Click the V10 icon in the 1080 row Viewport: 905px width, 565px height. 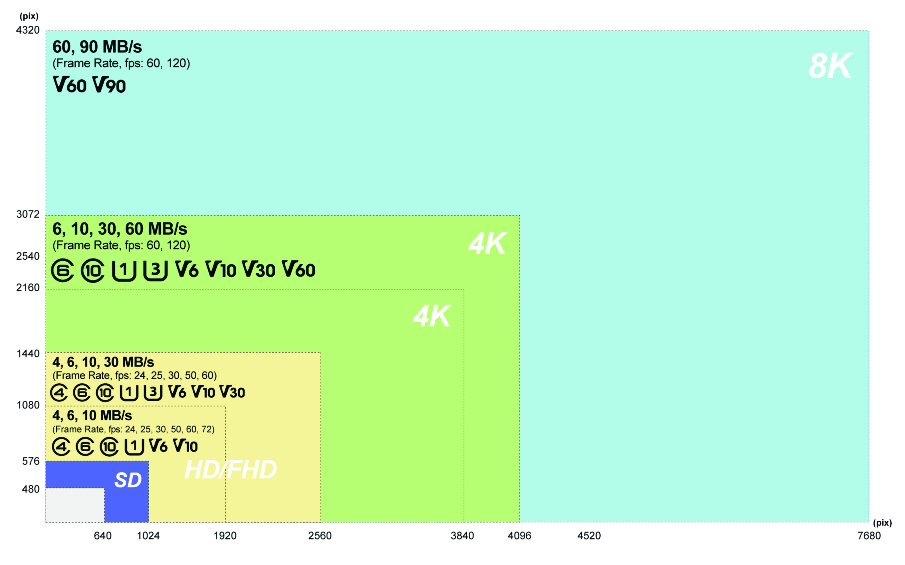click(x=185, y=446)
